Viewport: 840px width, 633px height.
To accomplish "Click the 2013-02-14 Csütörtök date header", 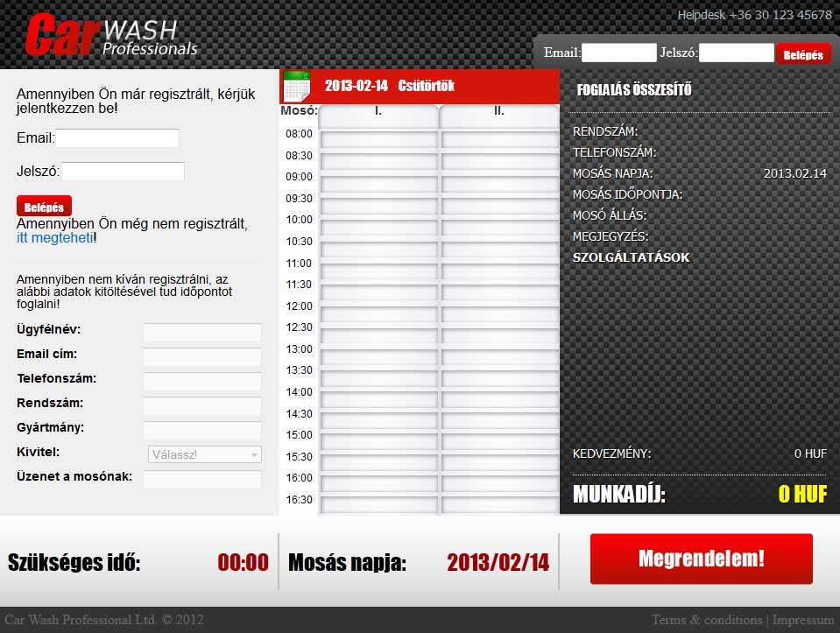I will click(x=390, y=86).
